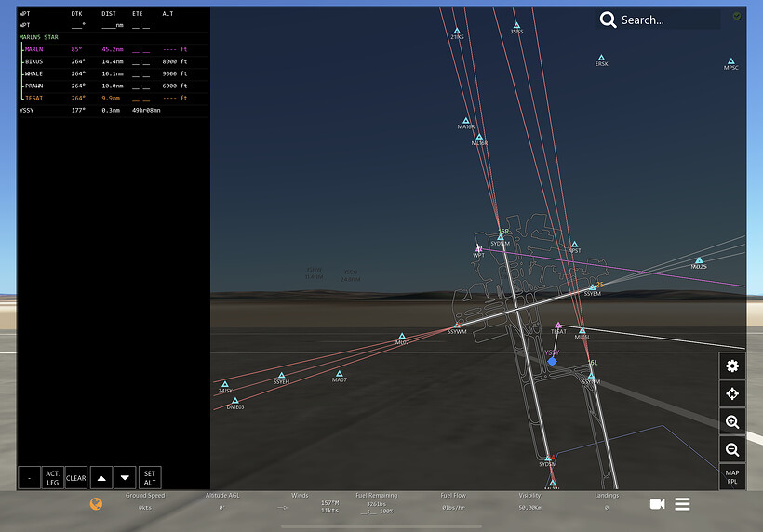
Task: Click the minus remove waypoint button
Action: 29,477
